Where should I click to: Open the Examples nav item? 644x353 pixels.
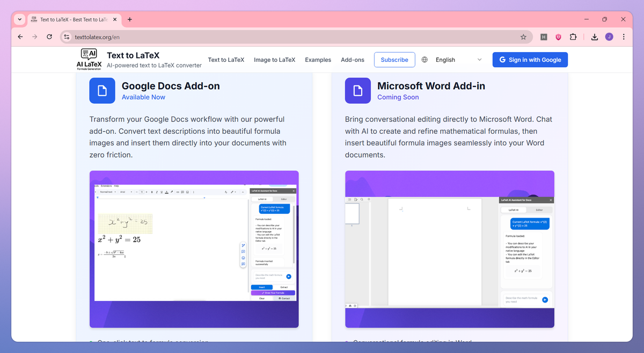pos(318,60)
